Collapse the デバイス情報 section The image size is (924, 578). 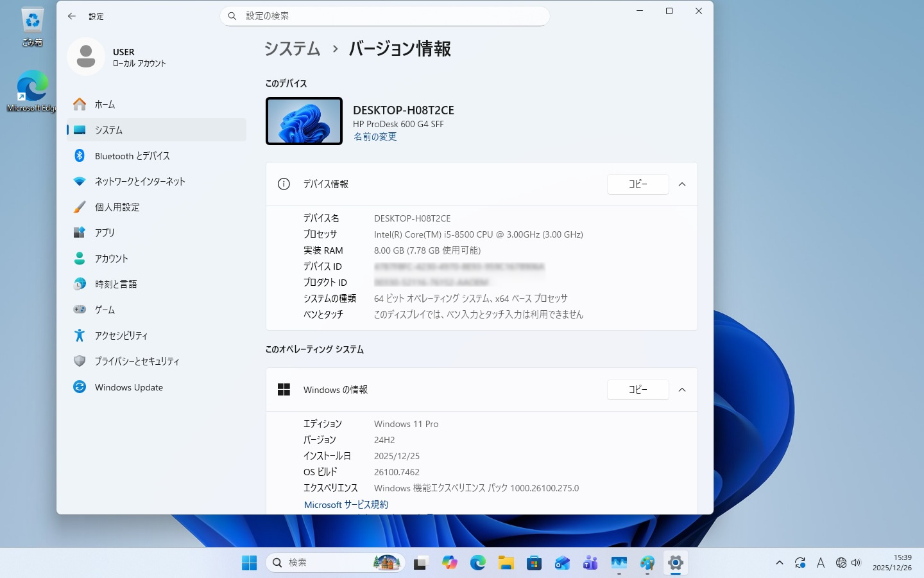coord(682,184)
